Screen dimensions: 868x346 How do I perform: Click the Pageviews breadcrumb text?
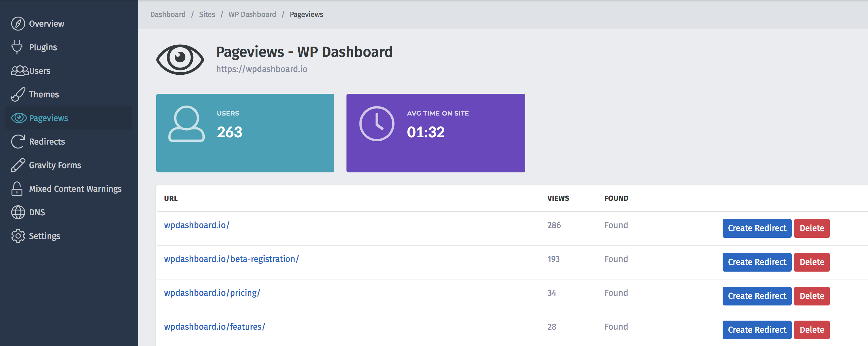306,14
